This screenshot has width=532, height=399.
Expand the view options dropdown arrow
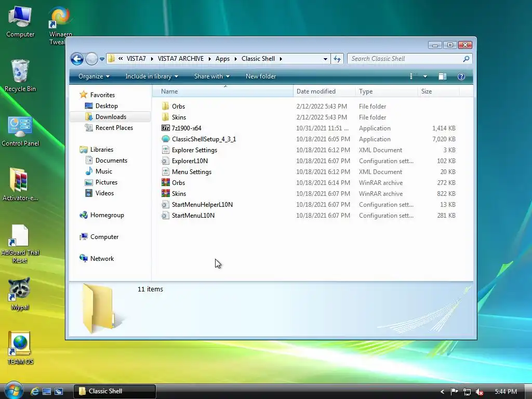(425, 76)
